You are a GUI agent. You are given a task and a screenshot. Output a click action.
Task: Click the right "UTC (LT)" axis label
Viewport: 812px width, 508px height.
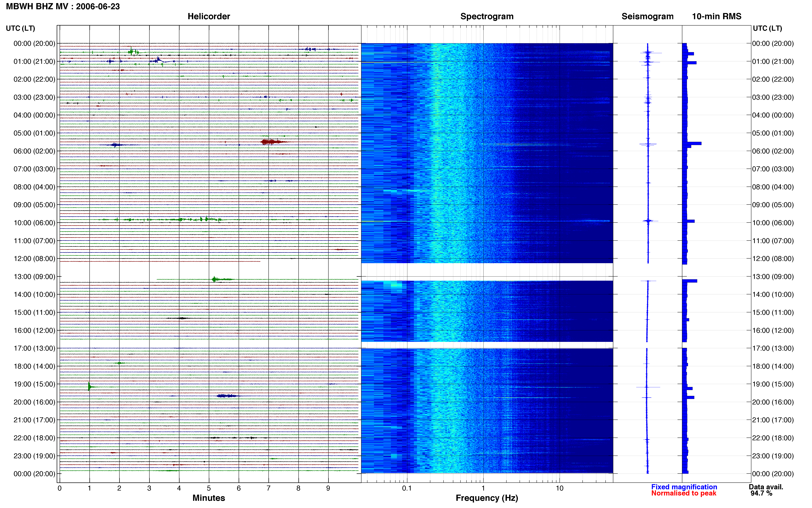767,28
